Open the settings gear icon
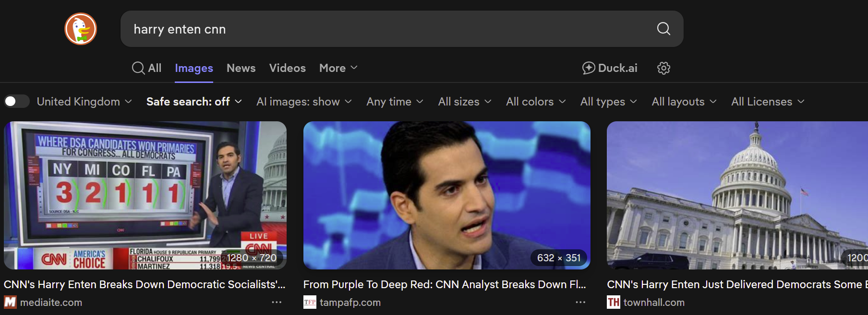 (663, 68)
